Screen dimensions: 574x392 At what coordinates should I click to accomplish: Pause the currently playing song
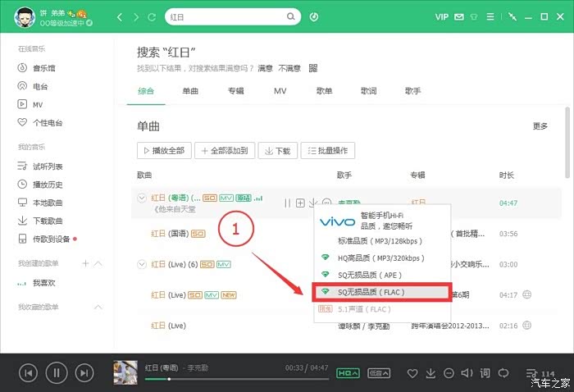pyautogui.click(x=56, y=373)
